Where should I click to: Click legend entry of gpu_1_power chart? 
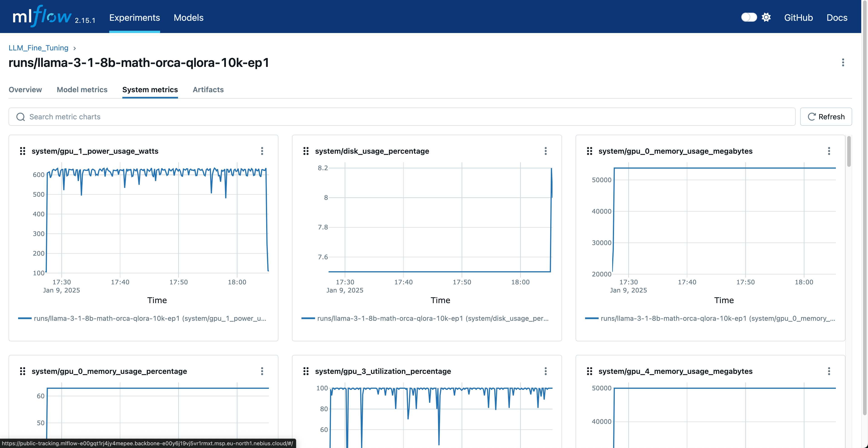coord(142,318)
